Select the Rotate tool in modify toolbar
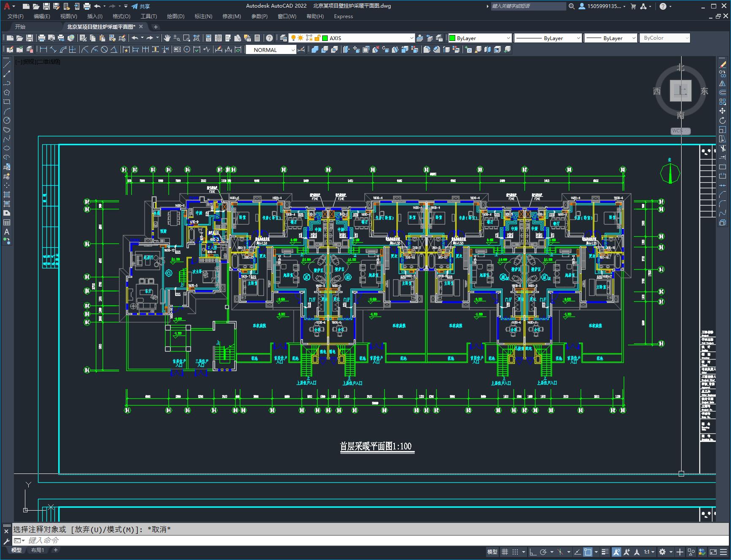 (723, 120)
